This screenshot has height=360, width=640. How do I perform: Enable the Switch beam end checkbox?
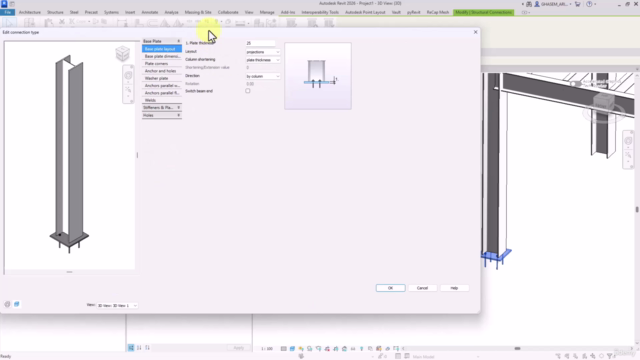[x=248, y=91]
